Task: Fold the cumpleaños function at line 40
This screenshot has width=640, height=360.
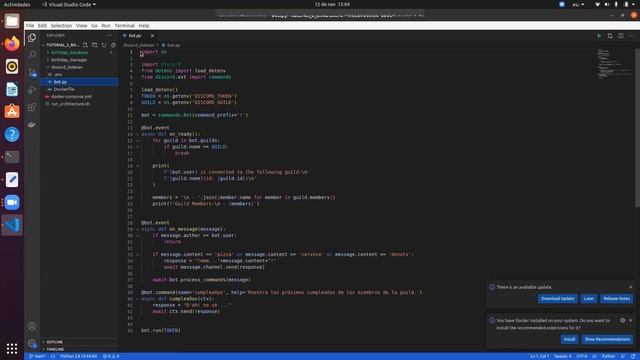Action: click(138, 299)
